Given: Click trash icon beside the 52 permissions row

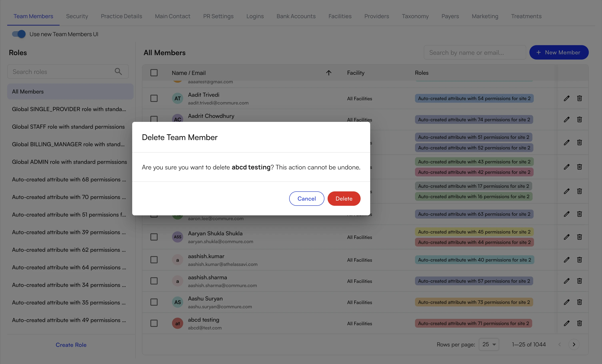Looking at the screenshot, I should pos(579,142).
